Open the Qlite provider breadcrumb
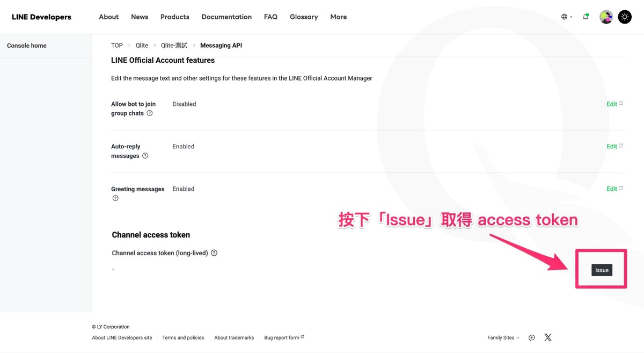 [x=142, y=46]
